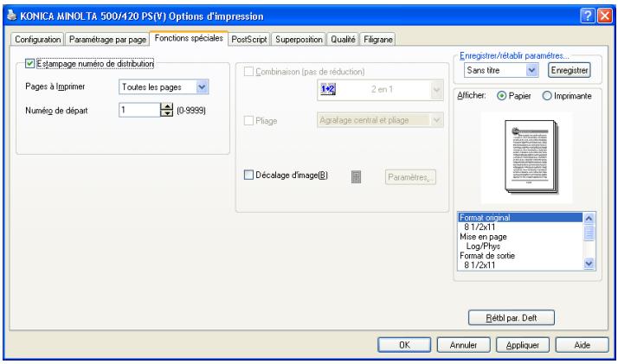This screenshot has width=618, height=364.
Task: Open the 2 en 1 combination dropdown
Action: (437, 90)
